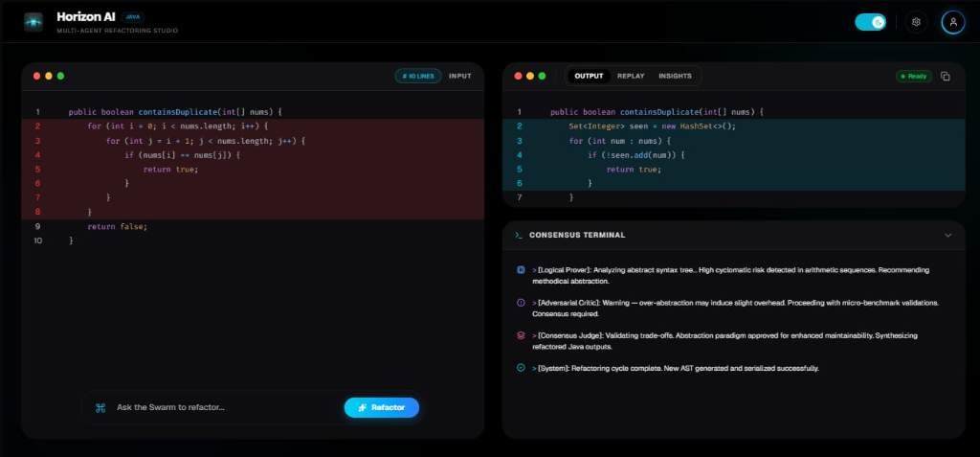Switch to the Replay tab
This screenshot has height=457, width=980.
(631, 76)
